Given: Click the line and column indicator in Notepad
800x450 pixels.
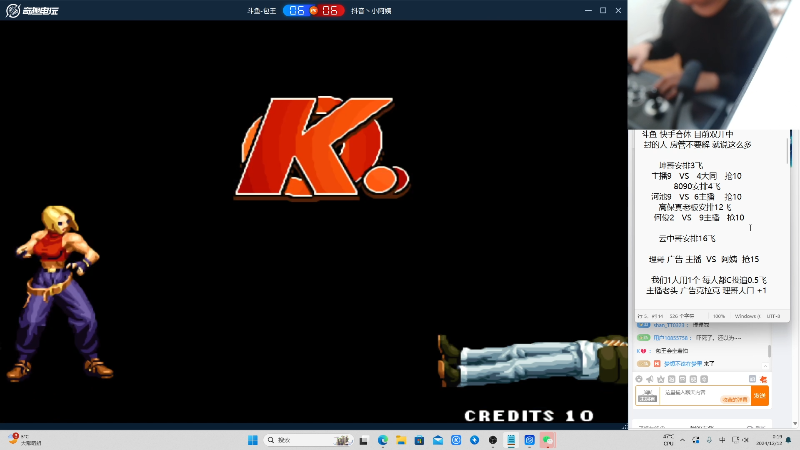Looking at the screenshot, I should 651,316.
